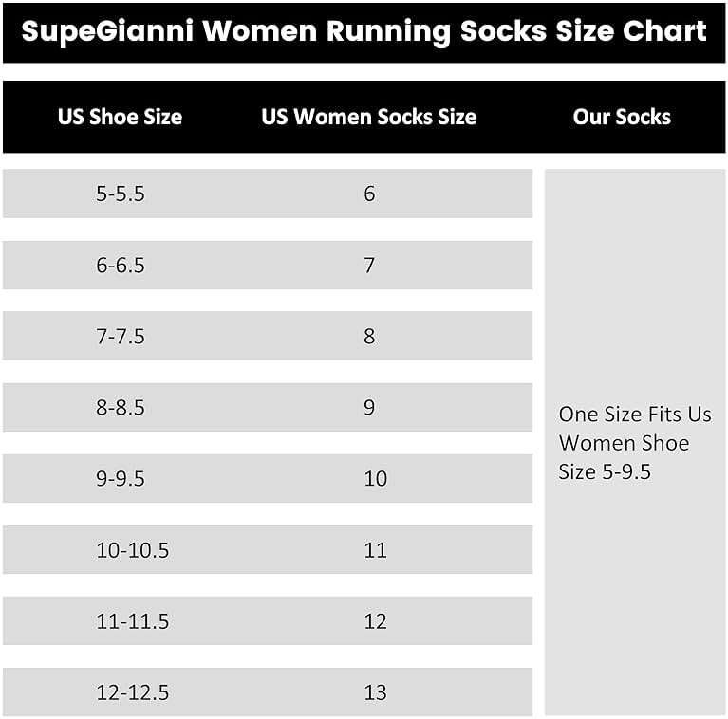Click the 10-10.5 shoe size cell

pos(132,550)
